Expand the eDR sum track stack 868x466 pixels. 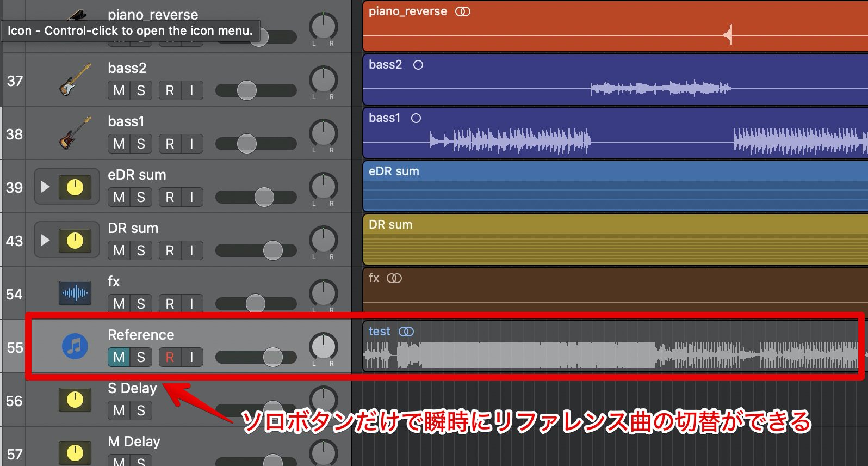[x=46, y=187]
